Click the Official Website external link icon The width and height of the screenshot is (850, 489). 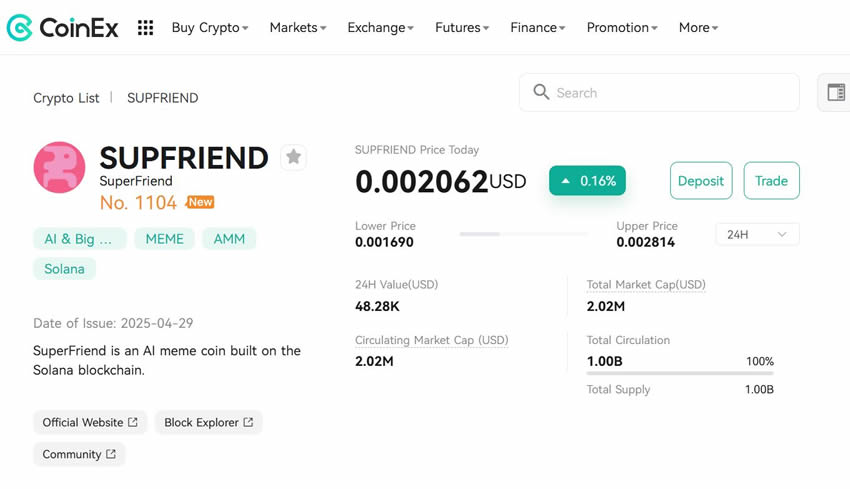[x=133, y=423]
